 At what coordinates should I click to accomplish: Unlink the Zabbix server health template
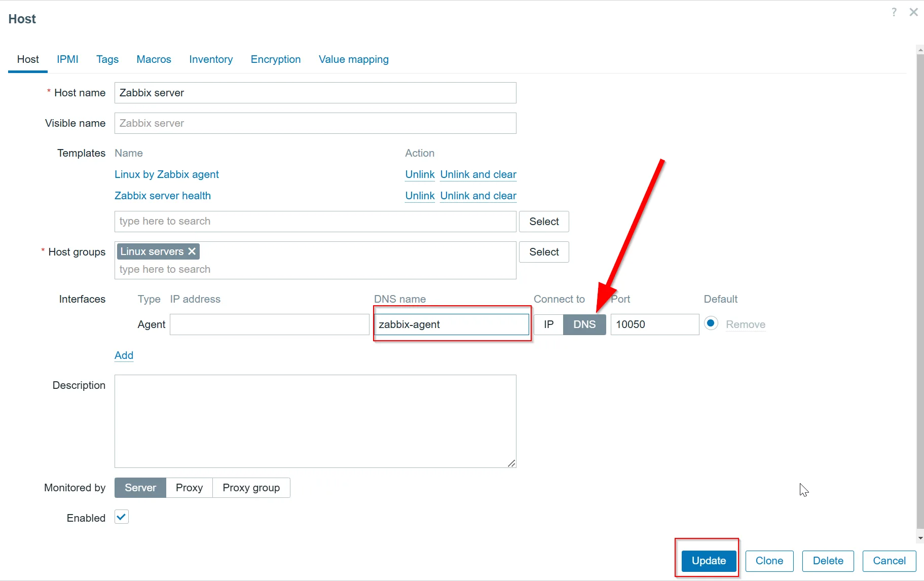[x=420, y=196]
